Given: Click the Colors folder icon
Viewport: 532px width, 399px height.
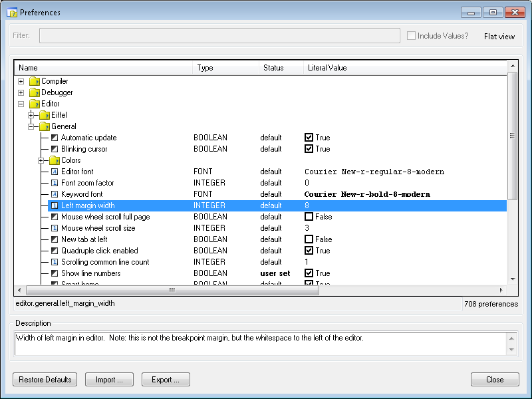Looking at the screenshot, I should tap(55, 160).
